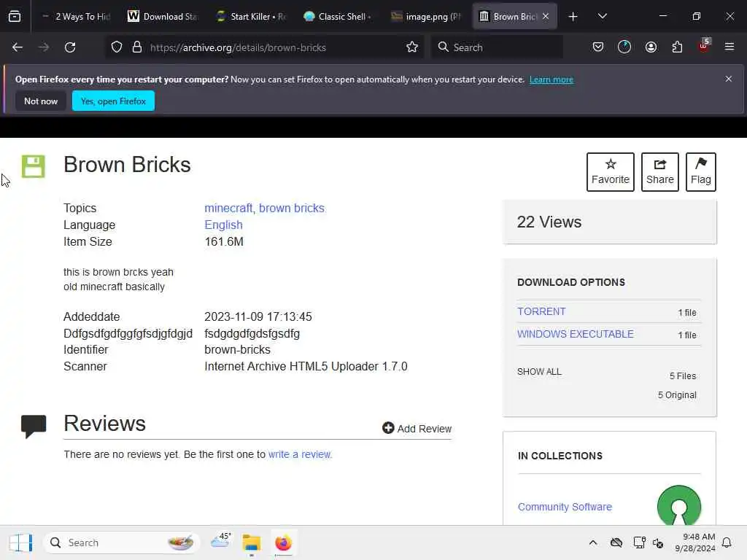Favorite this Brown Bricks item

click(611, 172)
